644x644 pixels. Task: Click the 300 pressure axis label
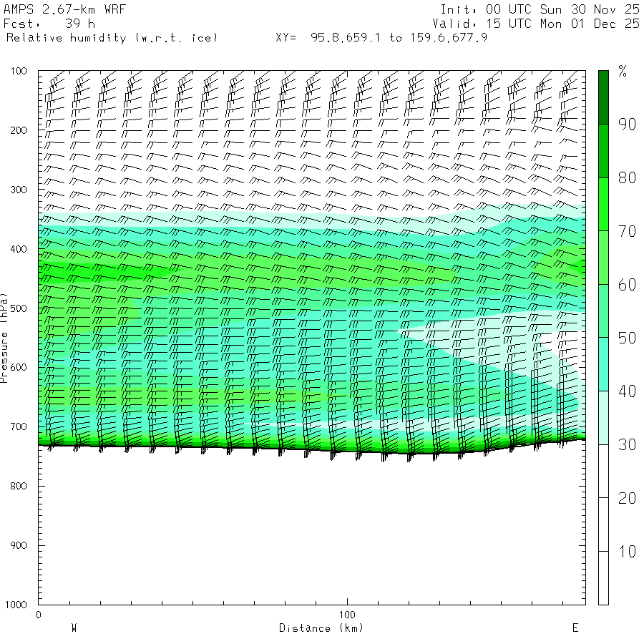click(x=19, y=190)
